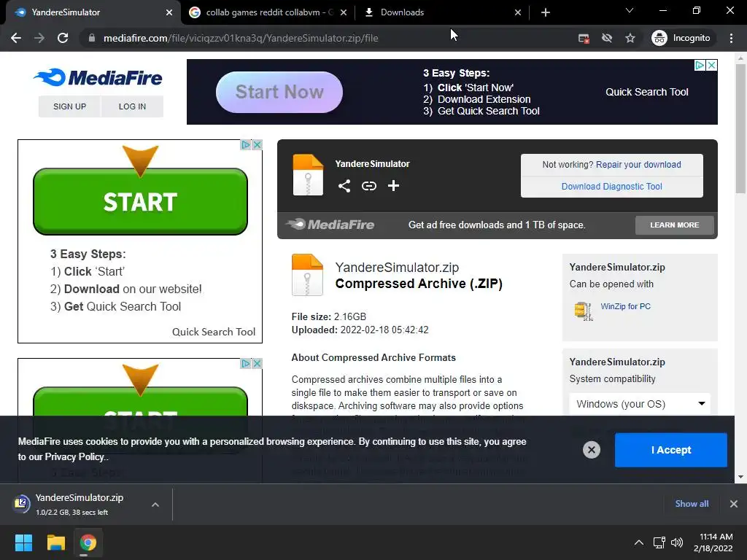
Task: Click Show all downloads link
Action: (692, 504)
